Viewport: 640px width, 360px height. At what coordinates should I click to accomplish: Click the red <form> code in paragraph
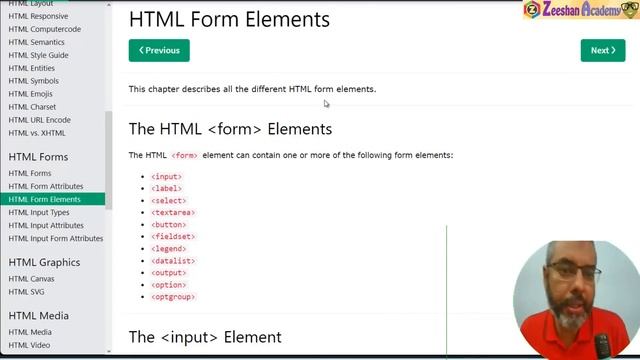pyautogui.click(x=184, y=156)
